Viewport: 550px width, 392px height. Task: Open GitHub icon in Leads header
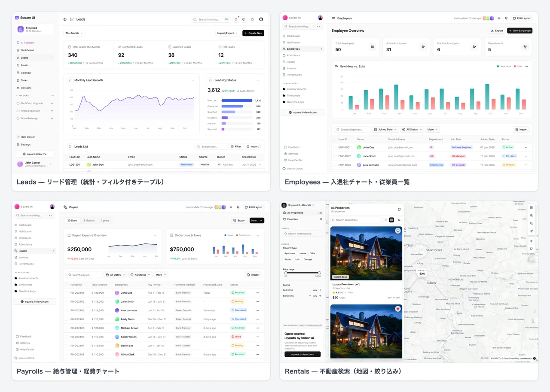point(261,19)
